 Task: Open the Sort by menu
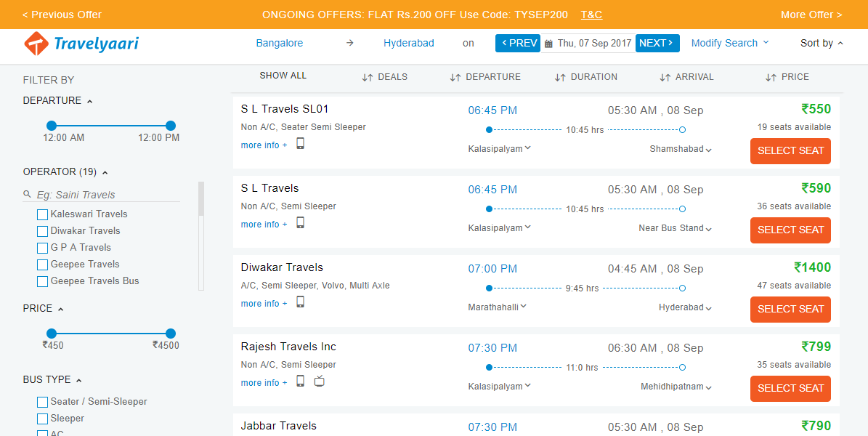(822, 43)
